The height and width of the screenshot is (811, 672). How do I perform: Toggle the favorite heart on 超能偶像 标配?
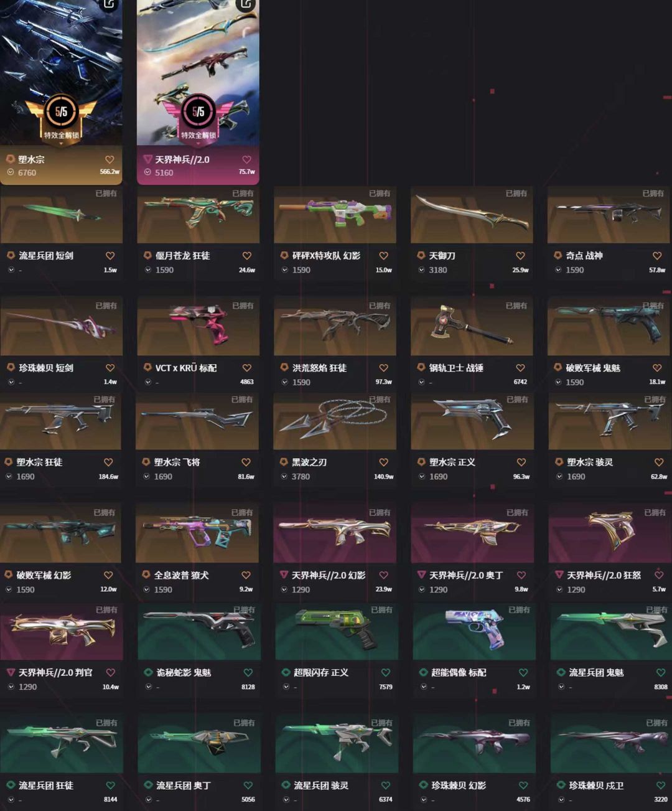pyautogui.click(x=523, y=673)
